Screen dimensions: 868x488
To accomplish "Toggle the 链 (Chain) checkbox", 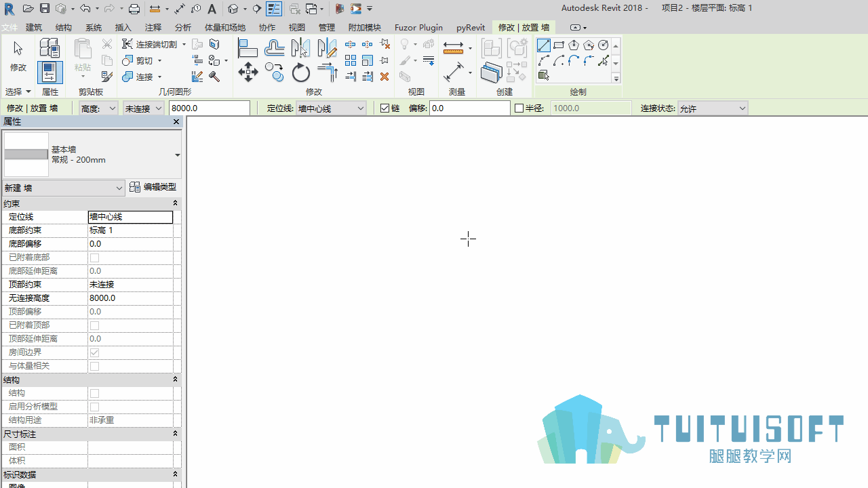I will [385, 108].
